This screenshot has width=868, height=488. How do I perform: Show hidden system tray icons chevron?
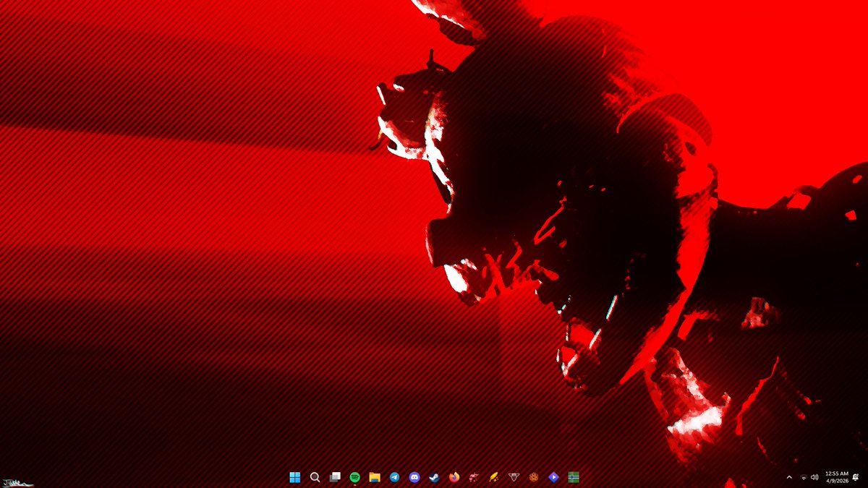pos(789,477)
